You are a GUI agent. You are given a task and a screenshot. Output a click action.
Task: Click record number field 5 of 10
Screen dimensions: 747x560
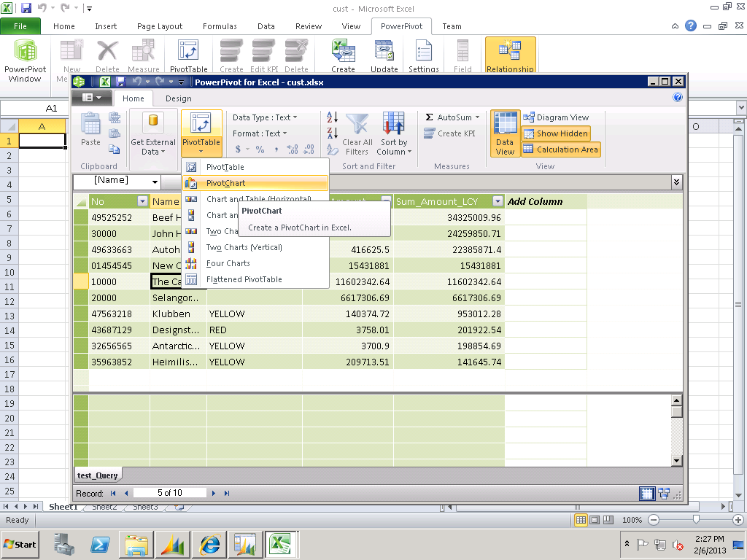169,493
